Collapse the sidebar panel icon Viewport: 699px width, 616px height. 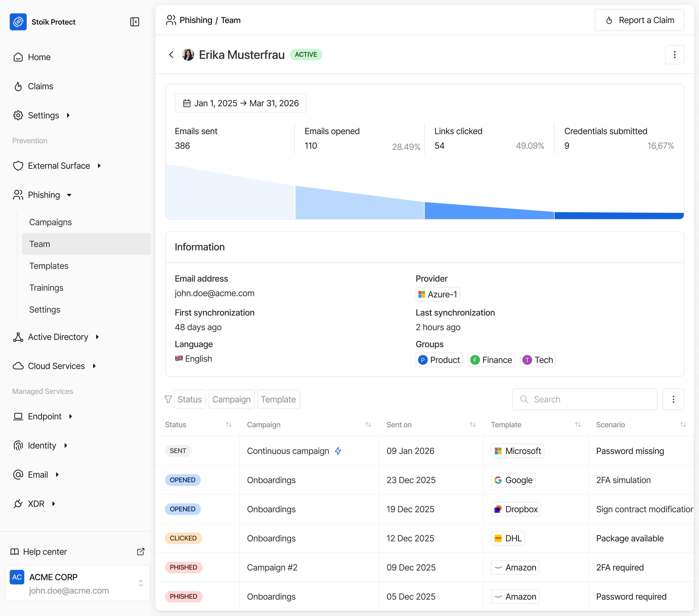pos(134,22)
